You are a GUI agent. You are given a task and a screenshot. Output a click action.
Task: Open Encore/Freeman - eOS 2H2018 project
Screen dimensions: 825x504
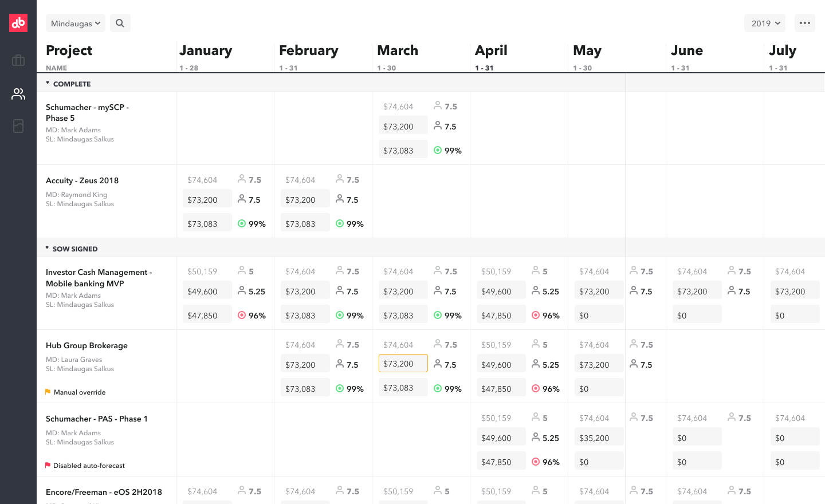click(x=104, y=492)
